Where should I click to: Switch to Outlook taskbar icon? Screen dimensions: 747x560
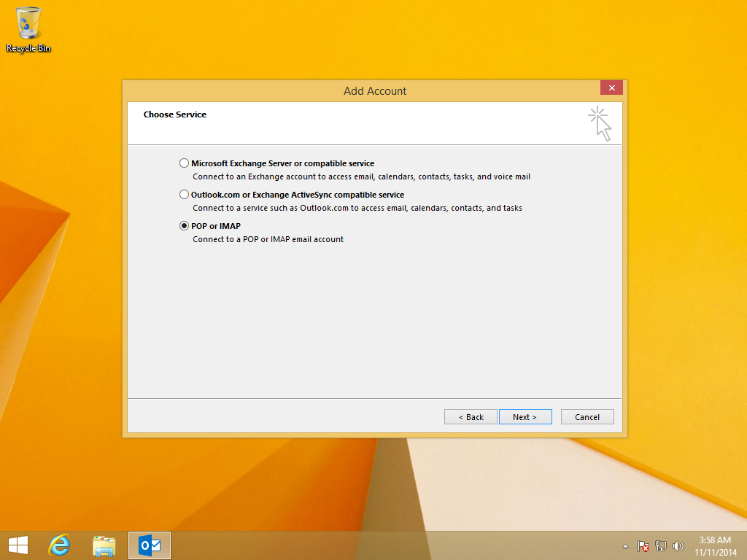150,545
